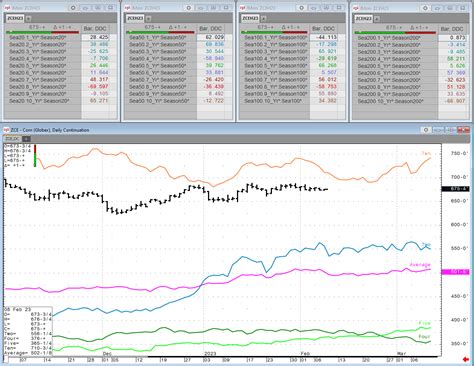Open setup gear of the Corn chart window
This screenshot has width=474, height=366.
pyautogui.click(x=426, y=130)
